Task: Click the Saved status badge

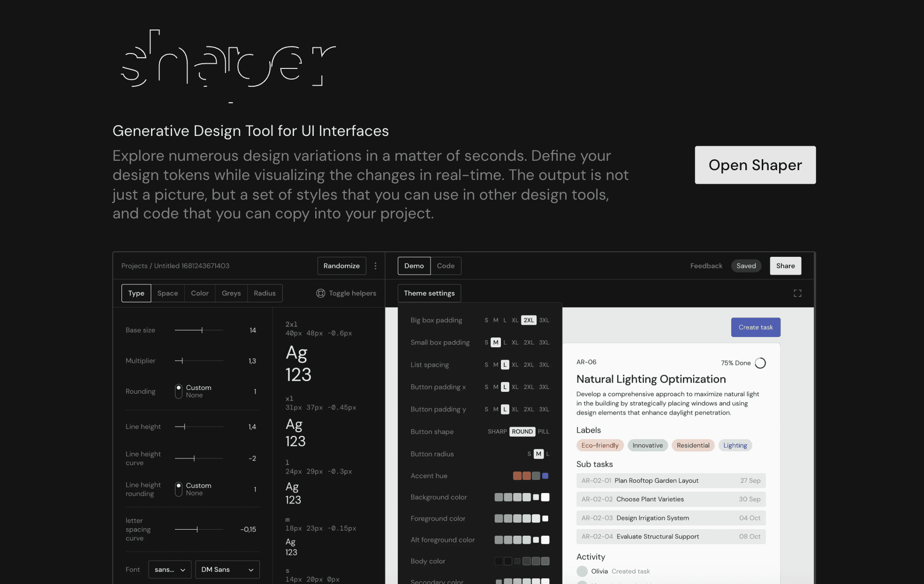Action: click(746, 266)
